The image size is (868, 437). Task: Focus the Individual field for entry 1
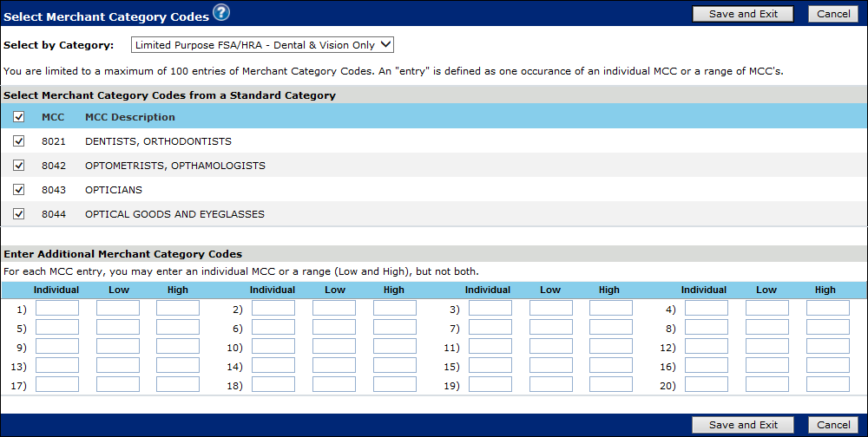click(x=57, y=308)
